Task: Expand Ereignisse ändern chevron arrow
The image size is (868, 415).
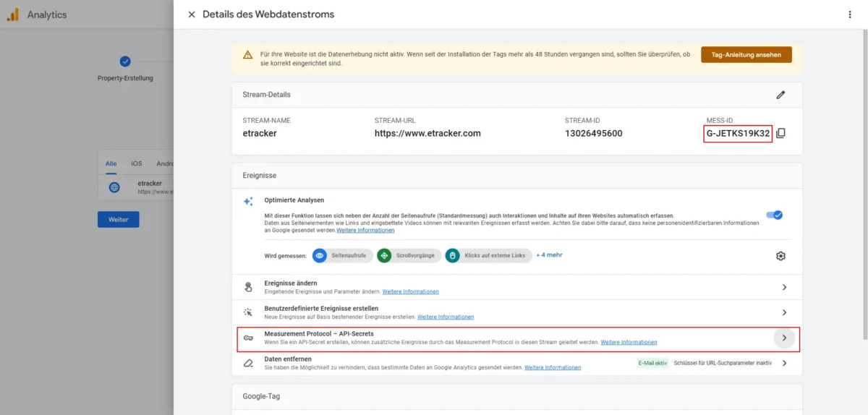Action: click(784, 287)
